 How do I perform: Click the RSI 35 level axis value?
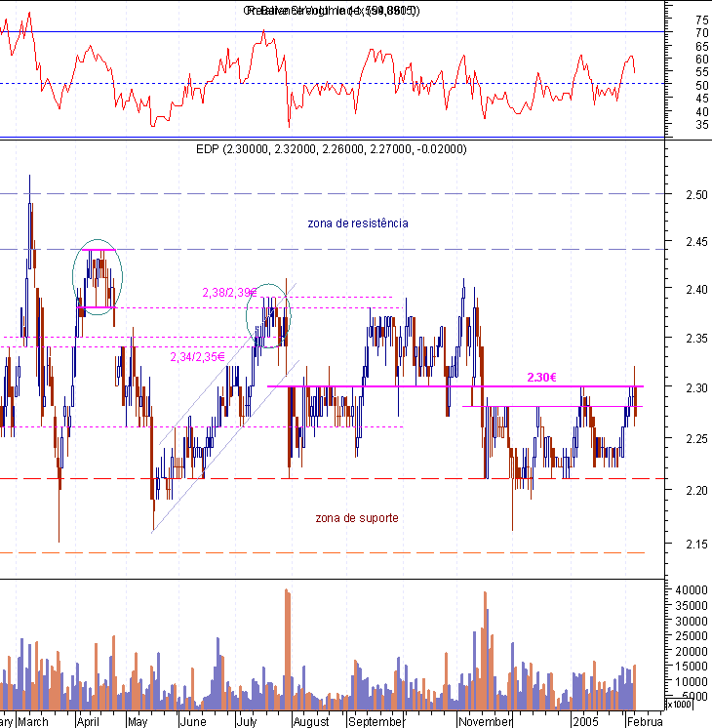(702, 125)
